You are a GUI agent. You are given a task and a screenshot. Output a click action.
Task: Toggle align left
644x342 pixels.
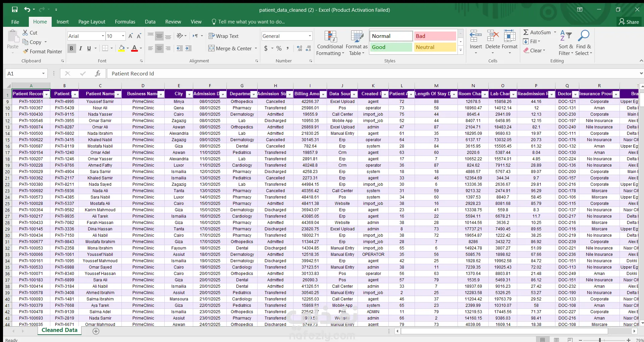150,48
